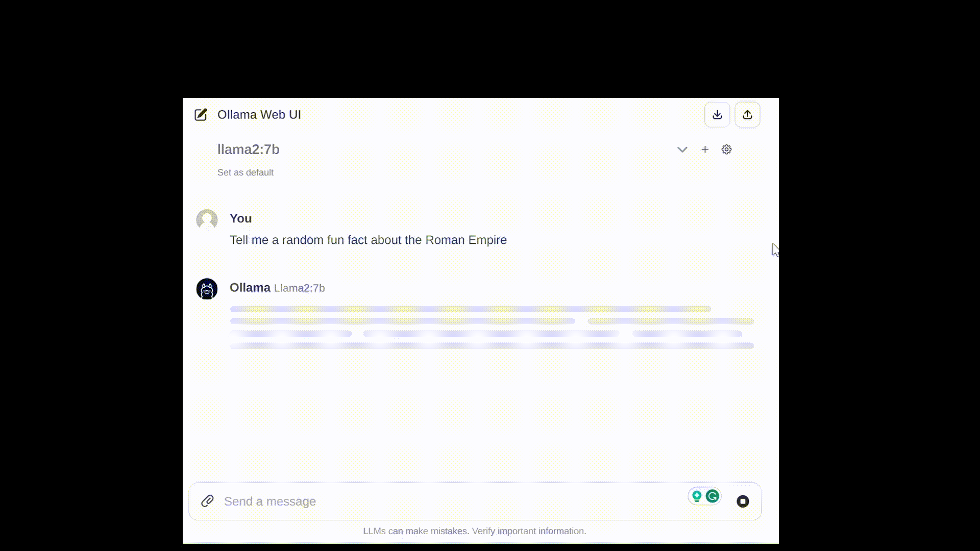Click the Ollama llama avatar

tap(207, 289)
